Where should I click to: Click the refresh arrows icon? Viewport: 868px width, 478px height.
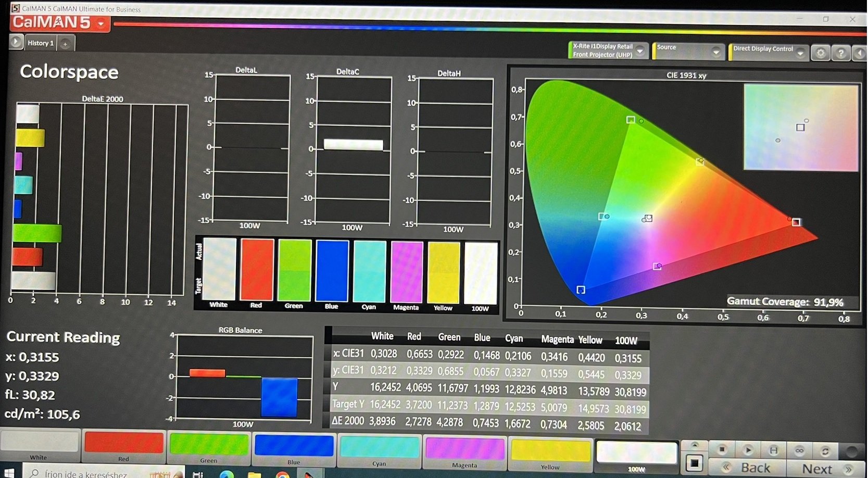point(825,451)
